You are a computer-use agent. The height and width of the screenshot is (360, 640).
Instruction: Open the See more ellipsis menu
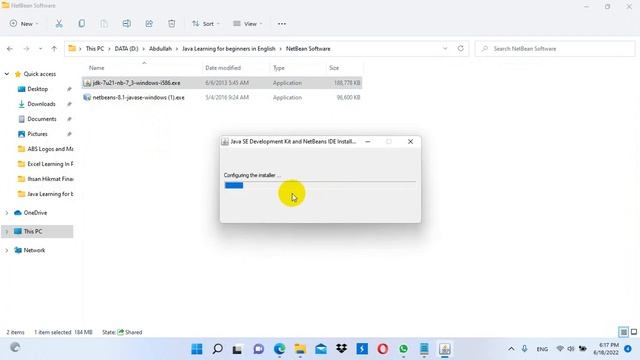282,24
